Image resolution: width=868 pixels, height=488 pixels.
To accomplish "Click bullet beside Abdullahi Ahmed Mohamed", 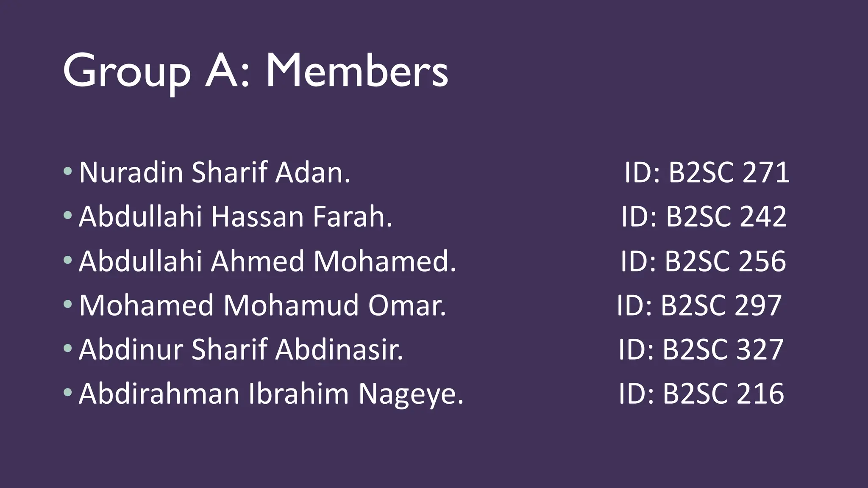I will (x=67, y=260).
